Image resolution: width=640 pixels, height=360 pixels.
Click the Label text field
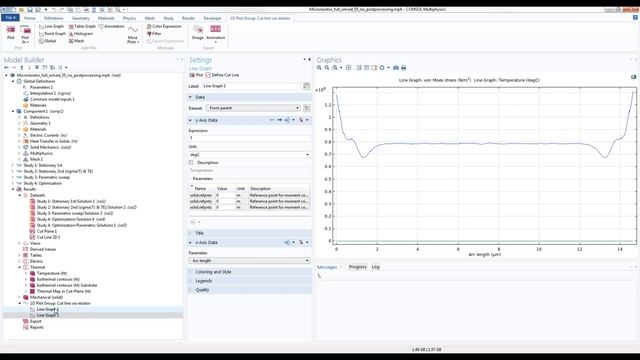point(251,86)
